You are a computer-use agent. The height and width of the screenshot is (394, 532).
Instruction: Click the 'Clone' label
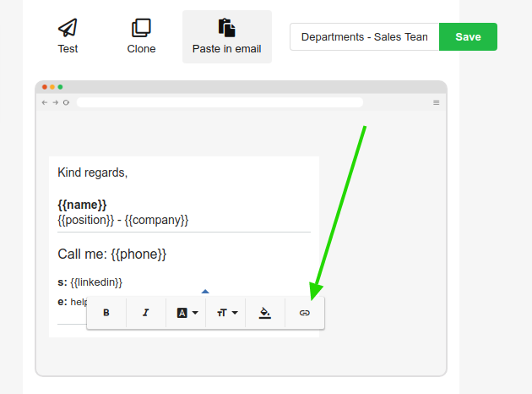[141, 49]
